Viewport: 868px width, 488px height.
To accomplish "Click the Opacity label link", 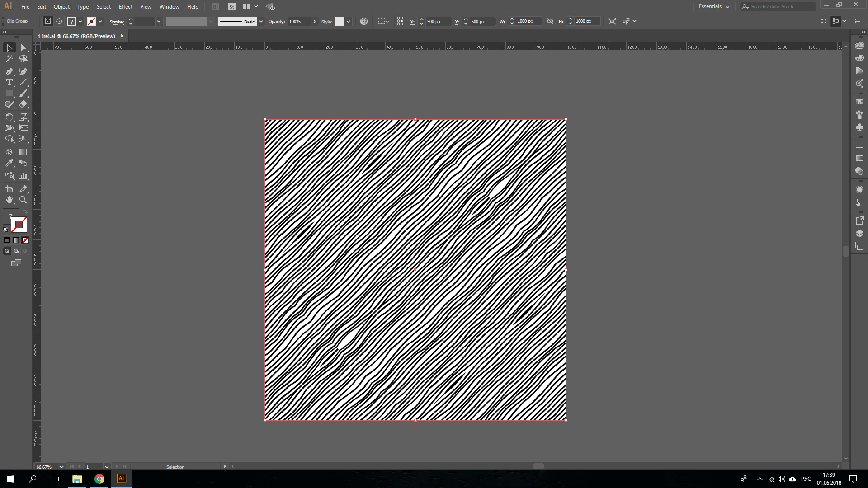I will [x=276, y=21].
